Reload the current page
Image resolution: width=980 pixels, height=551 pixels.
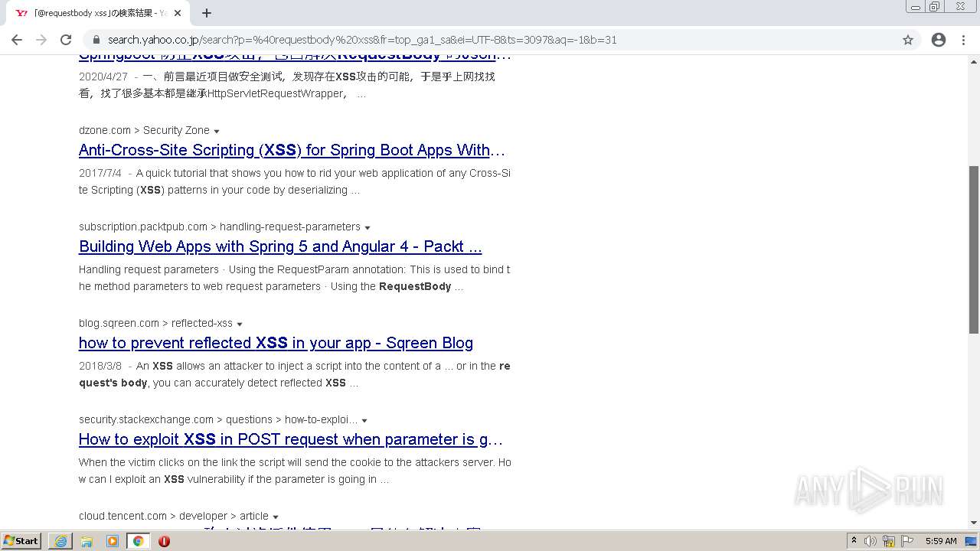[x=66, y=40]
